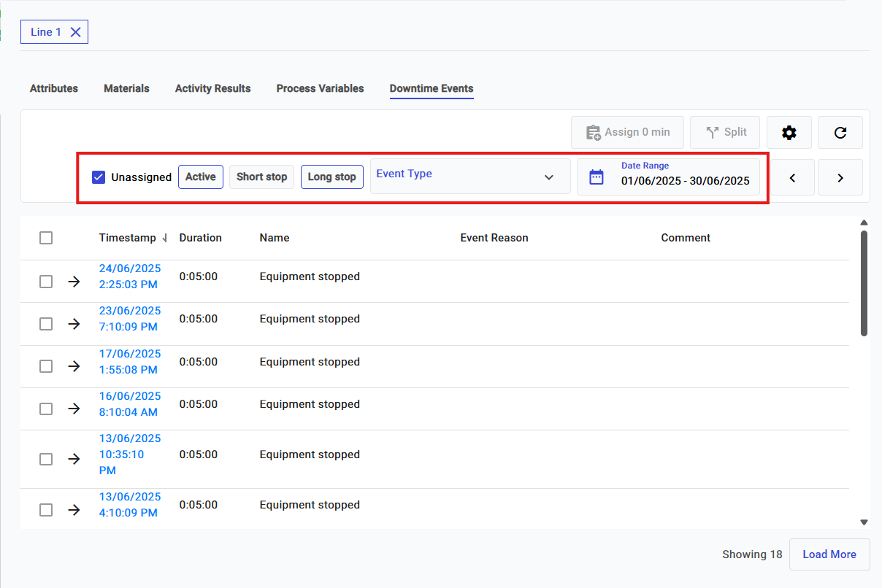Image resolution: width=882 pixels, height=588 pixels.
Task: Open the Date Range calendar icon
Action: 597,177
